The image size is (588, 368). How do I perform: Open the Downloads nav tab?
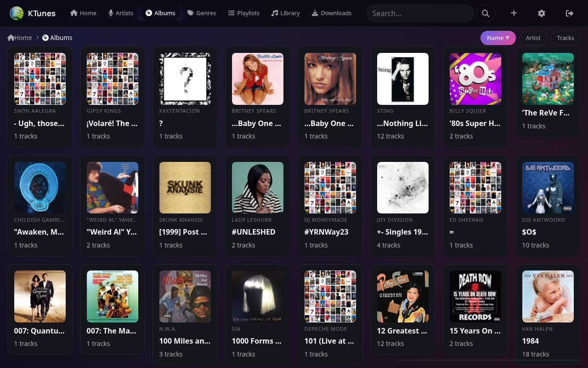pos(332,13)
